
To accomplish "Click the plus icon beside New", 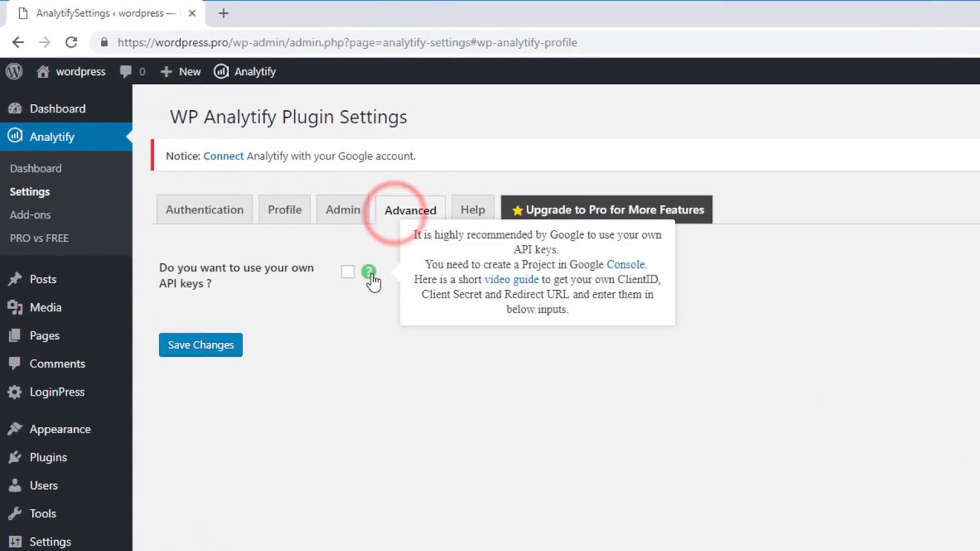I will (166, 71).
